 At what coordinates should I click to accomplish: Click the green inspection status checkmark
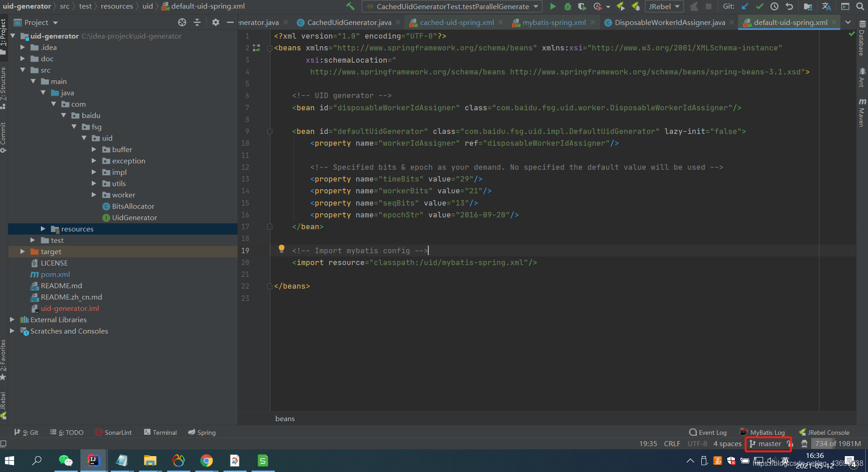pos(852,34)
